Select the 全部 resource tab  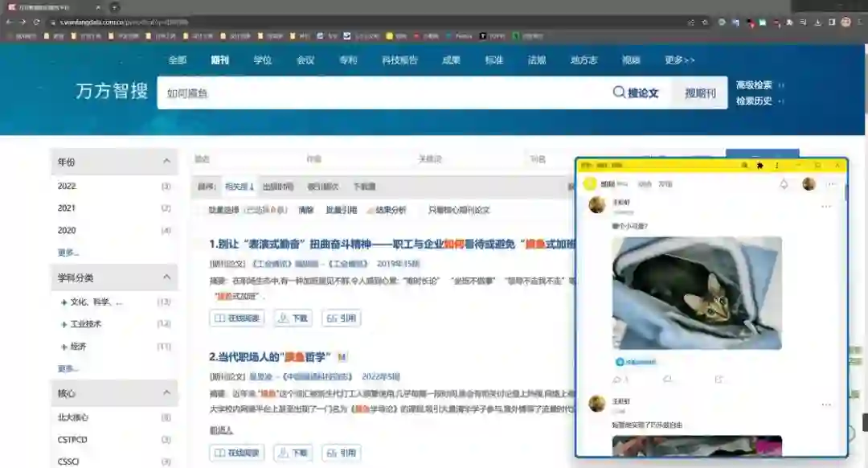pos(177,60)
